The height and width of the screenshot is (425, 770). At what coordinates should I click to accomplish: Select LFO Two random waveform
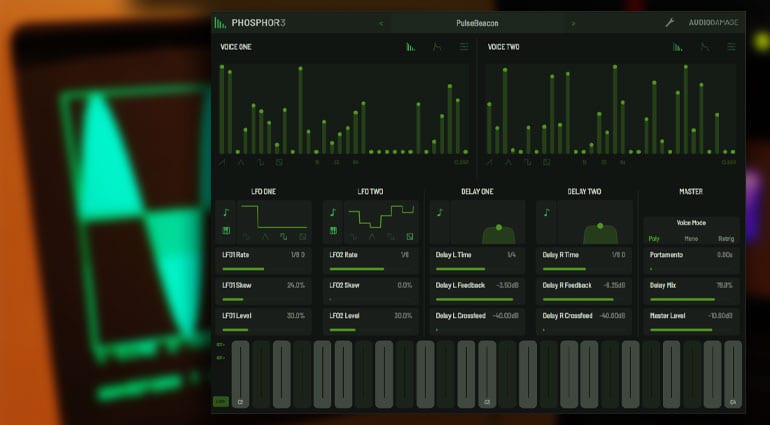coord(410,237)
